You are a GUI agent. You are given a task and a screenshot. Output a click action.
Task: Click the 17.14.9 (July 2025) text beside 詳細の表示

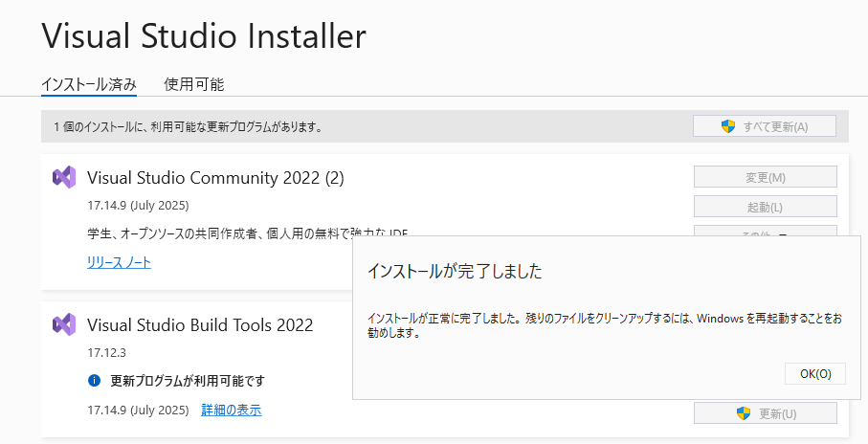138,411
